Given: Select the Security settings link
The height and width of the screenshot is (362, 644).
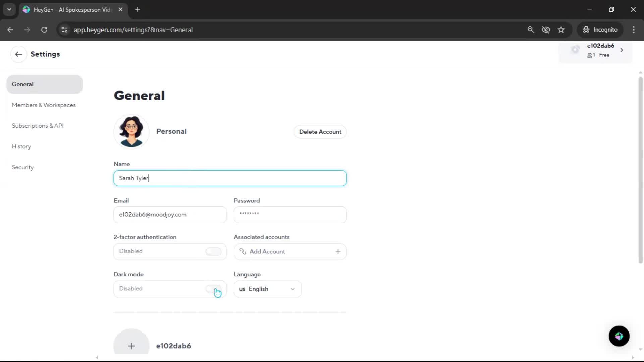Looking at the screenshot, I should tap(22, 167).
